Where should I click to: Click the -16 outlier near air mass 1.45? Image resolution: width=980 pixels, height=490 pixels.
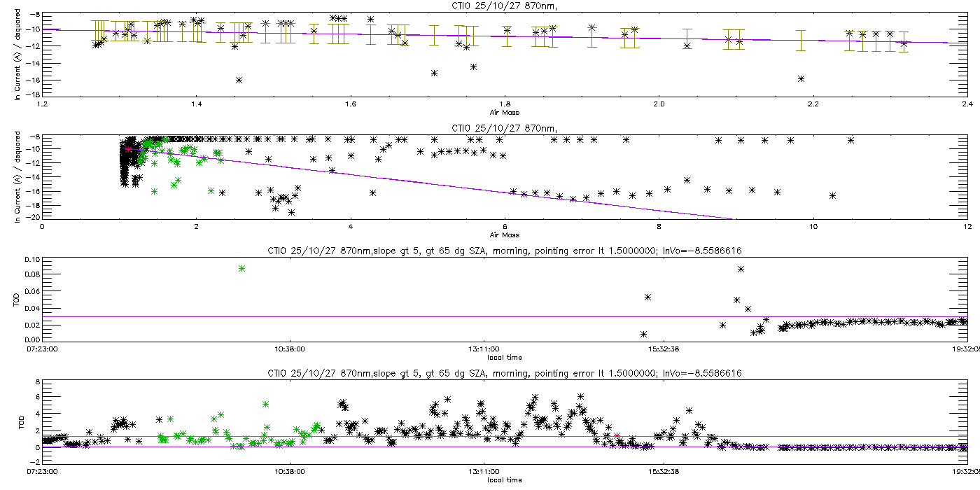[239, 80]
